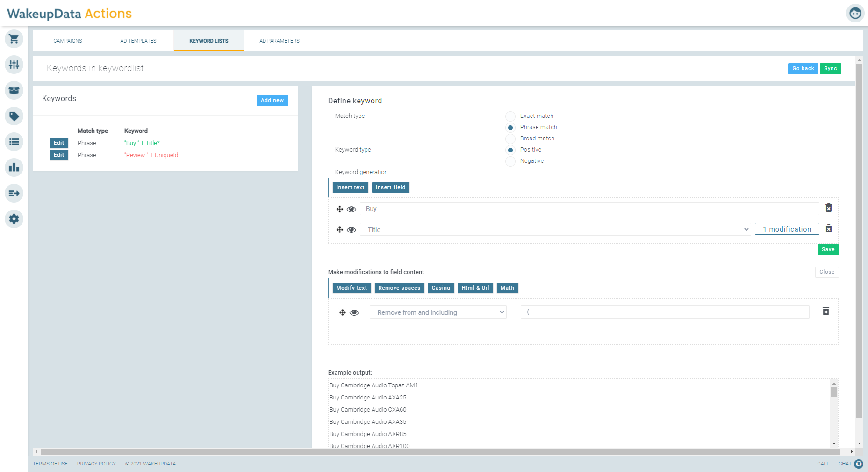The image size is (868, 472).
Task: Click the Sync button
Action: point(831,69)
